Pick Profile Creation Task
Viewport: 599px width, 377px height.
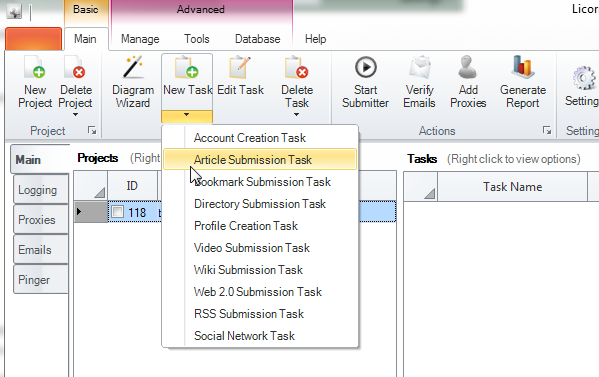pyautogui.click(x=246, y=226)
